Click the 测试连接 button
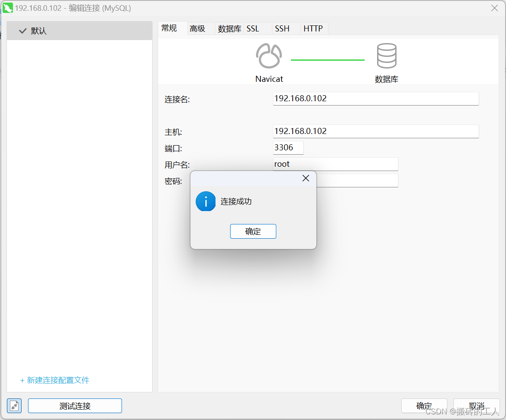Viewport: 506px width, 420px height. point(75,405)
